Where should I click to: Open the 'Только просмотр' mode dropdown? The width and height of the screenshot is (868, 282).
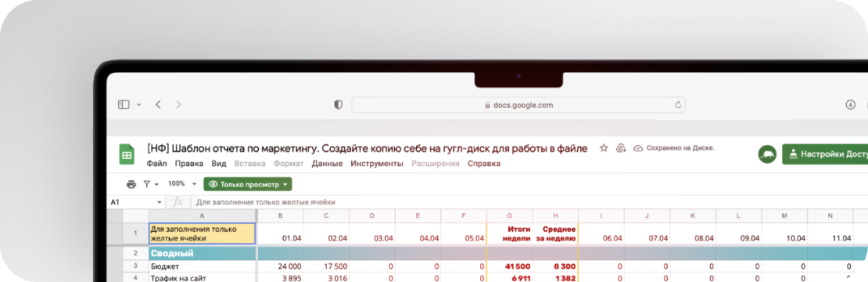tap(247, 184)
